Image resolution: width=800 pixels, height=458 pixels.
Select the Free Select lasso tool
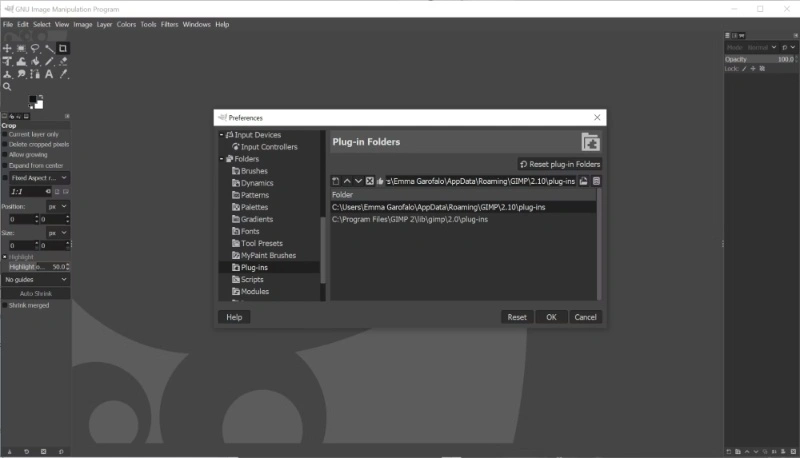coord(35,48)
